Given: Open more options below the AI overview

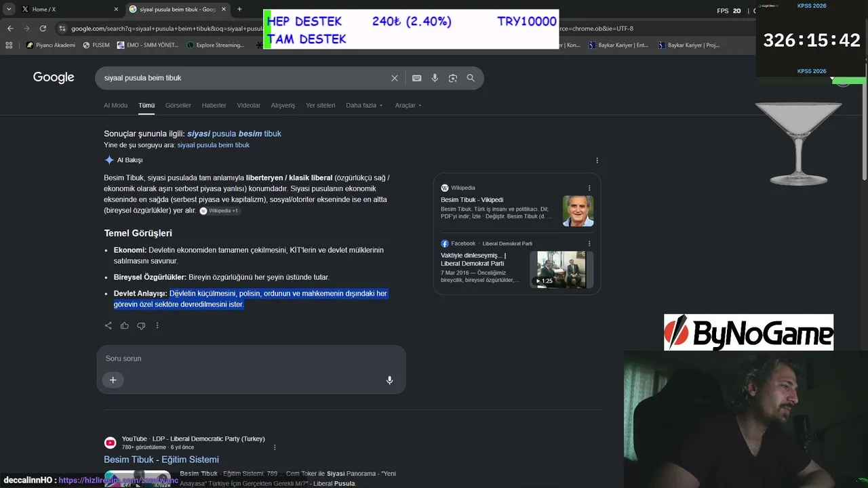Looking at the screenshot, I should pyautogui.click(x=157, y=325).
